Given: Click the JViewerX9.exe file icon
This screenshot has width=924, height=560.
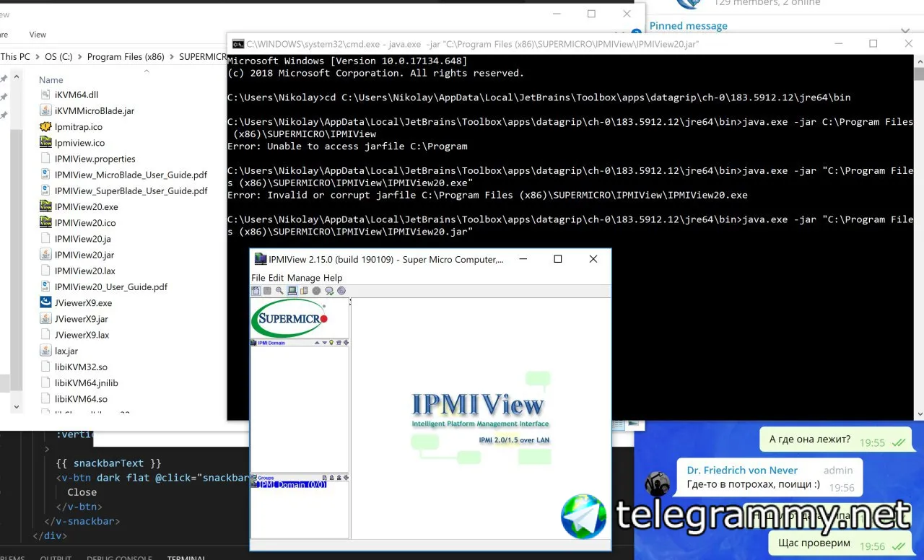Looking at the screenshot, I should click(x=46, y=302).
